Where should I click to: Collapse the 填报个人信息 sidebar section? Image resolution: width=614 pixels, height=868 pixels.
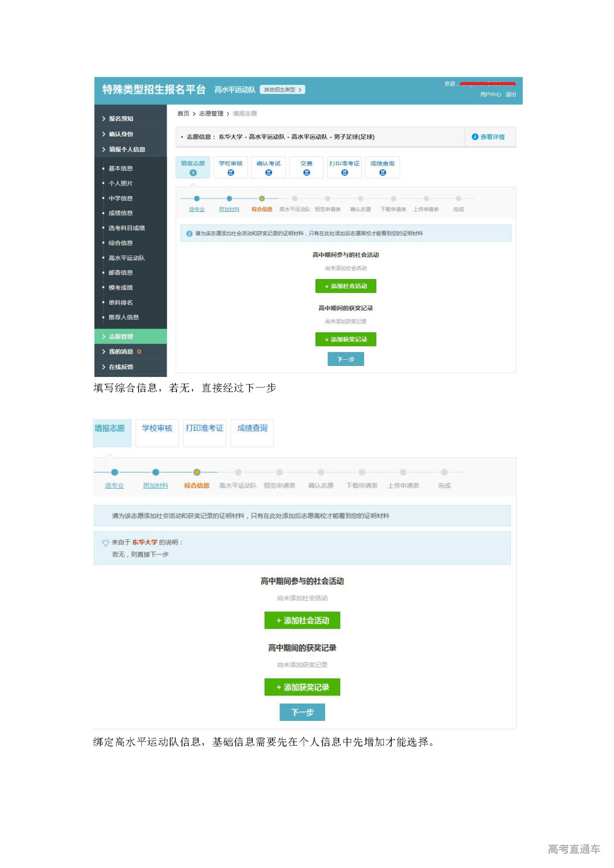coord(126,149)
